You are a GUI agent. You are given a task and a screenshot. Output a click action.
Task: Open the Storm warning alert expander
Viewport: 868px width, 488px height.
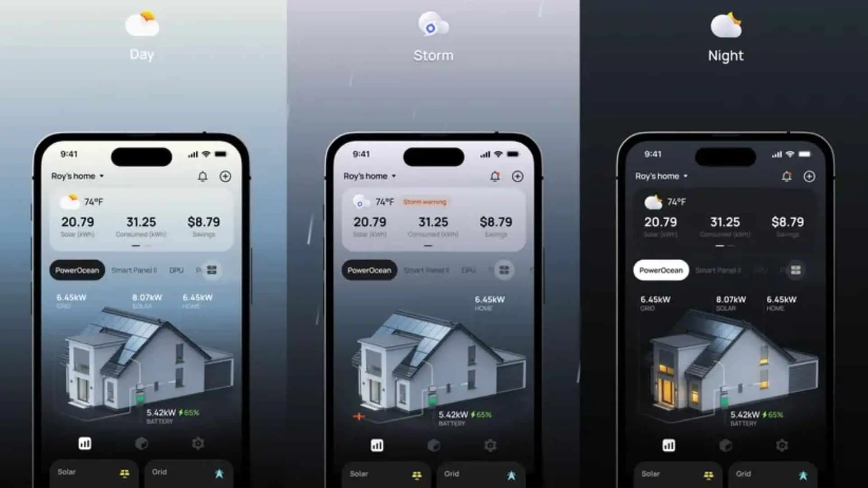[x=426, y=202]
